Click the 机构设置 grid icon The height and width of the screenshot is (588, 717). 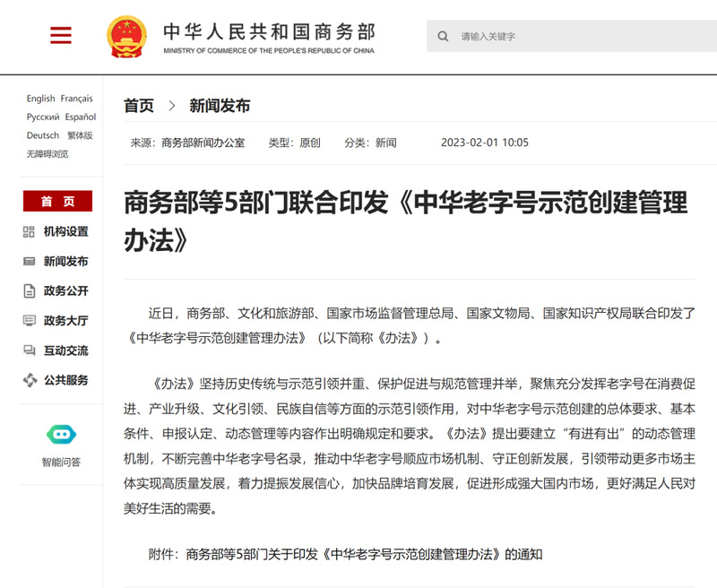coord(29,232)
